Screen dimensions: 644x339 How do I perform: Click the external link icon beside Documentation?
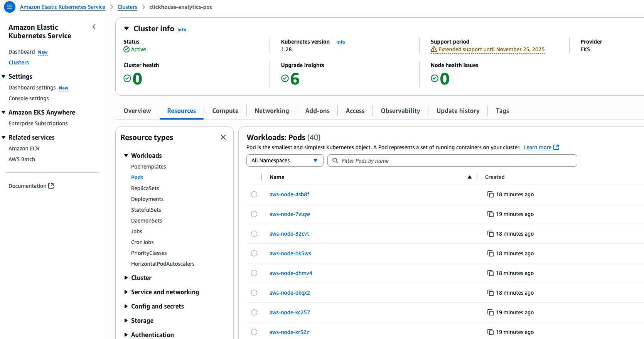pos(51,186)
